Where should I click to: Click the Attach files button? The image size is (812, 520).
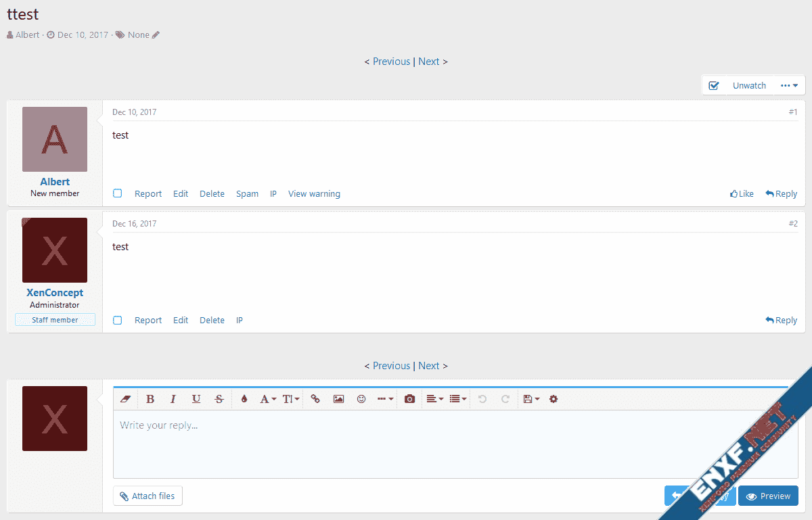point(148,496)
